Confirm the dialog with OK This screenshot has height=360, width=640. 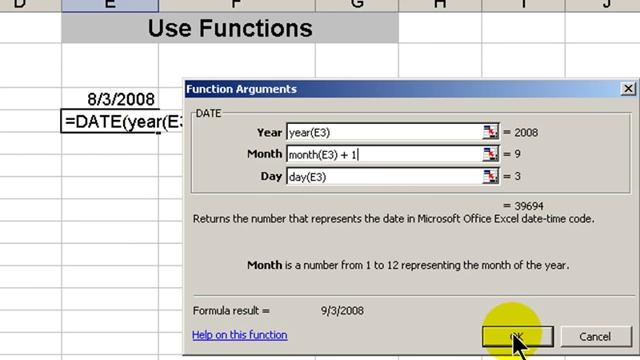pyautogui.click(x=518, y=336)
